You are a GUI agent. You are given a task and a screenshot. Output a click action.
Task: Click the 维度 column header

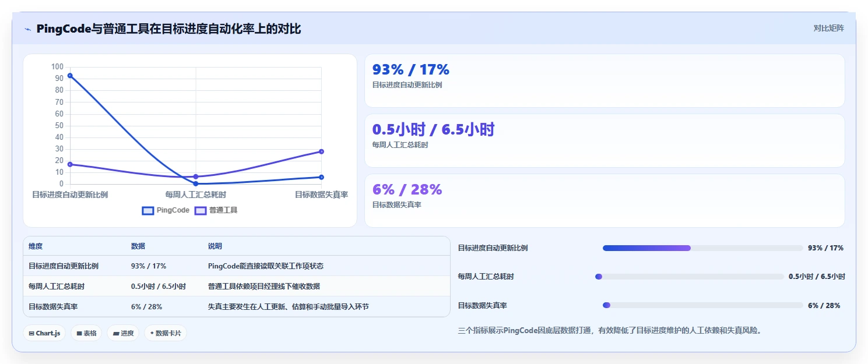coord(36,246)
